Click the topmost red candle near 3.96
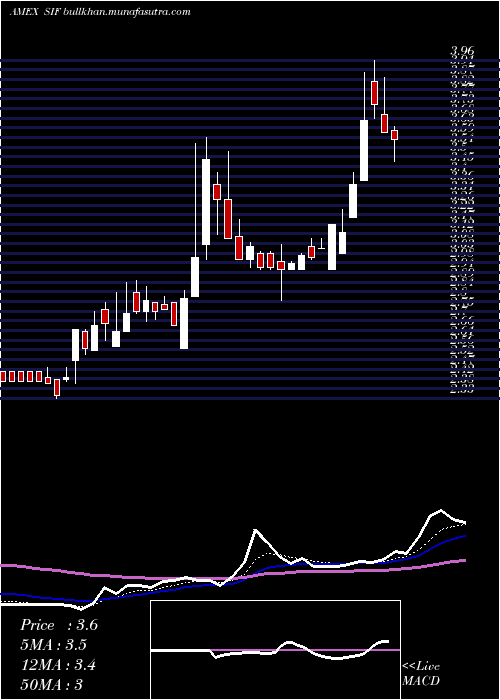The height and width of the screenshot is (700, 500). point(375,93)
